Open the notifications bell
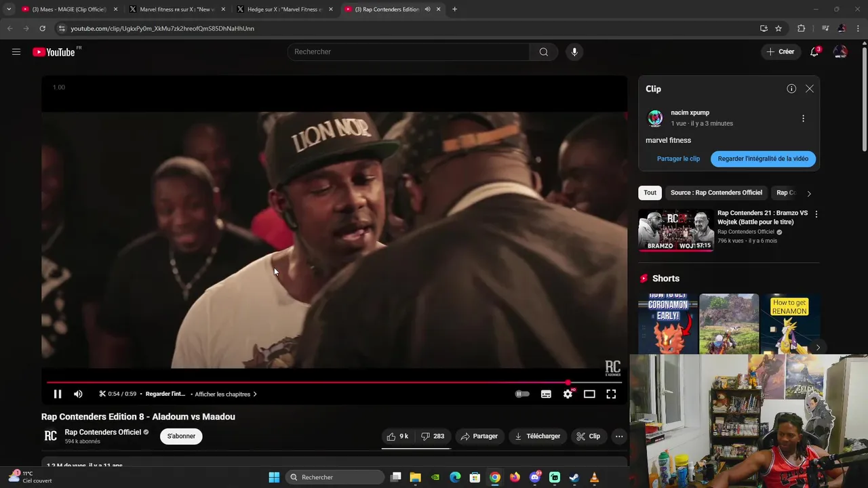The height and width of the screenshot is (488, 868). pos(814,52)
